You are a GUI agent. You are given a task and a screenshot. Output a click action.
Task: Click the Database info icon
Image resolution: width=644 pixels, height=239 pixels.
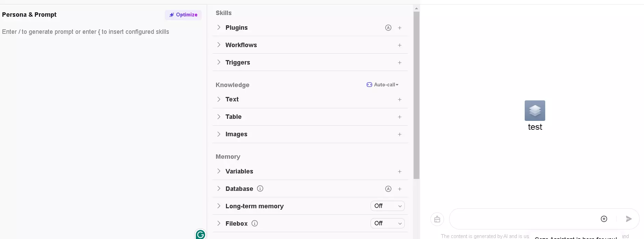260,188
